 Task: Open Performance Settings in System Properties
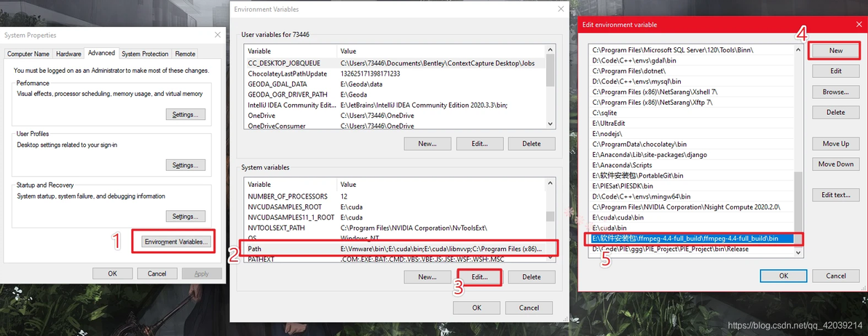pyautogui.click(x=185, y=114)
